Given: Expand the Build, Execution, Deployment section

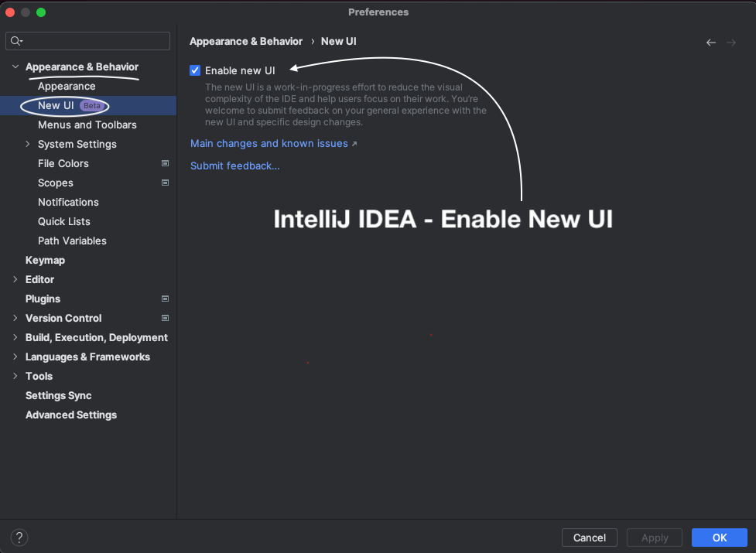Looking at the screenshot, I should point(15,337).
